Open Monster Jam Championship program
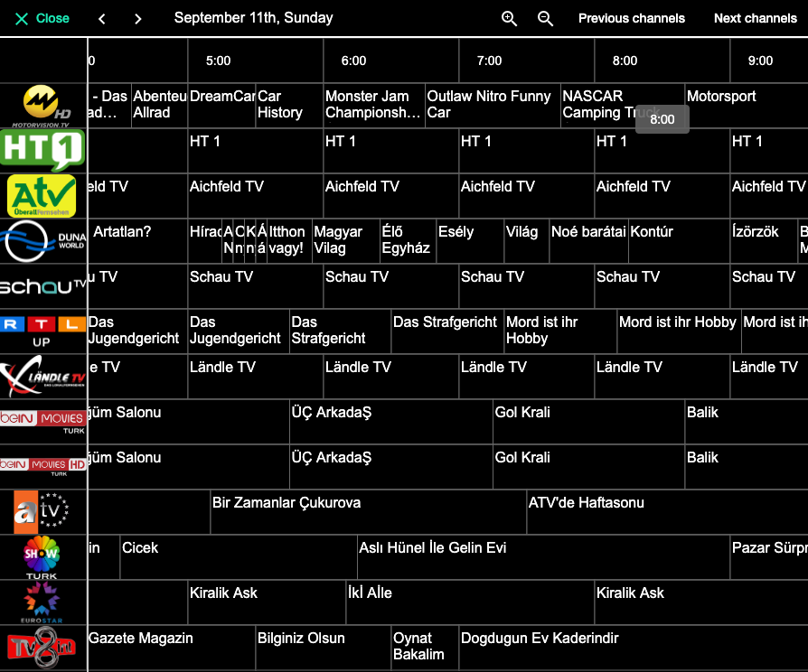 374,106
